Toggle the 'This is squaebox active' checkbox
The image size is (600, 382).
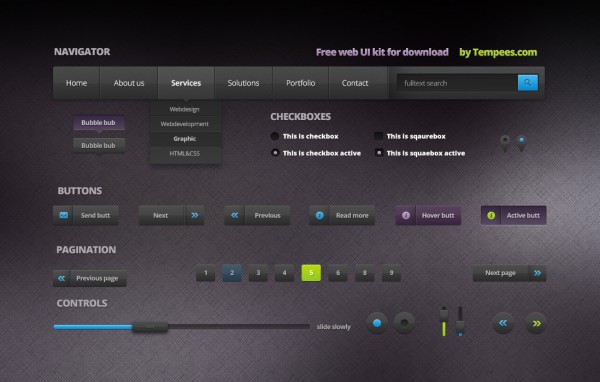pyautogui.click(x=378, y=153)
